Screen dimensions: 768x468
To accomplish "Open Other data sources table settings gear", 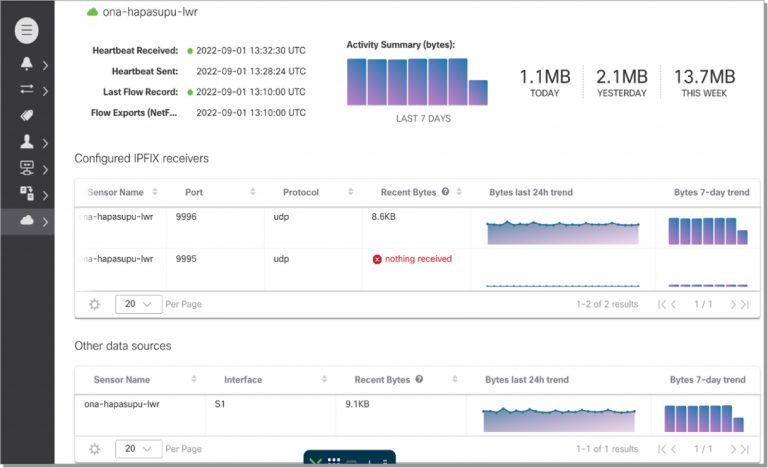I will (94, 449).
